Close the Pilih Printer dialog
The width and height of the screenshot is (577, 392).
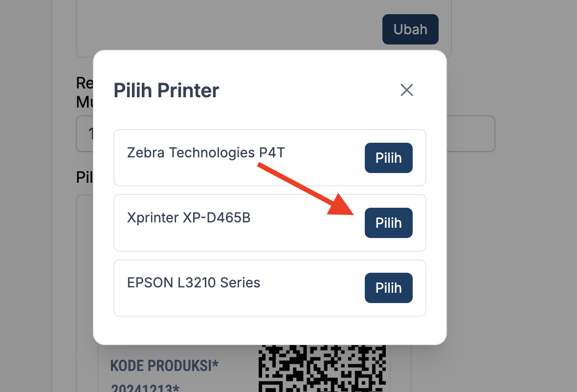(407, 90)
